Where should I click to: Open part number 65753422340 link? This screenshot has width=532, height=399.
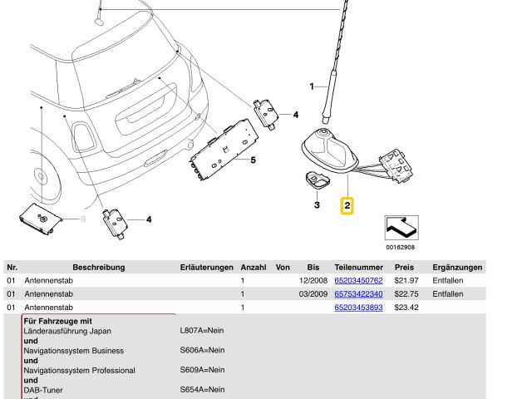(x=358, y=294)
